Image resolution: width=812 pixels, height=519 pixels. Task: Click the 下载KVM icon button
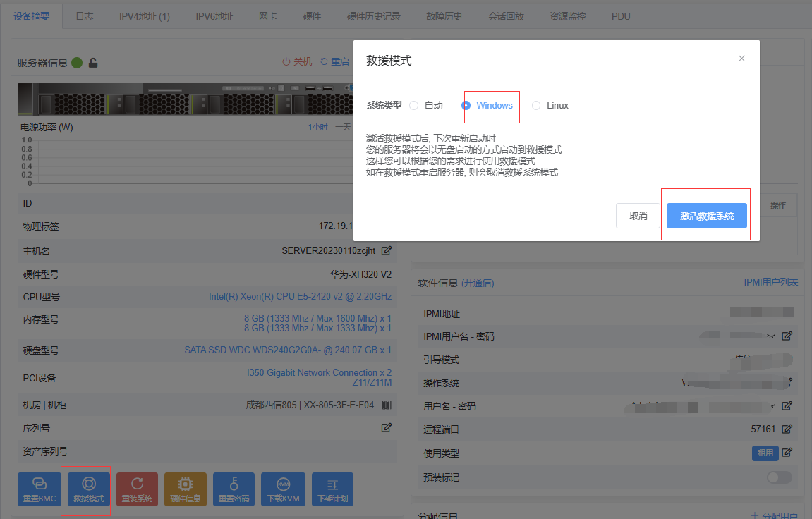point(283,489)
